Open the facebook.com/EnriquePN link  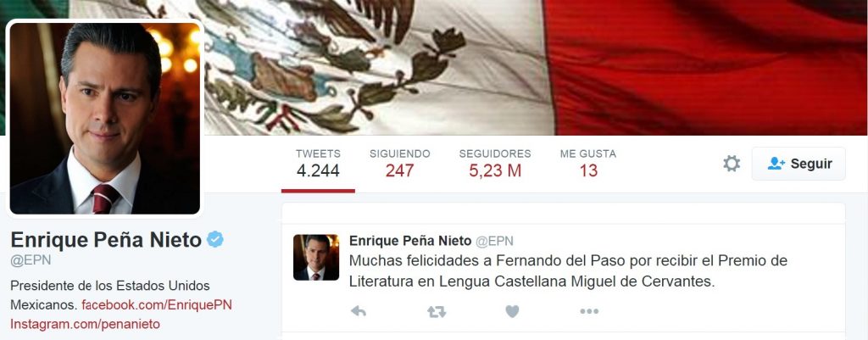(157, 305)
